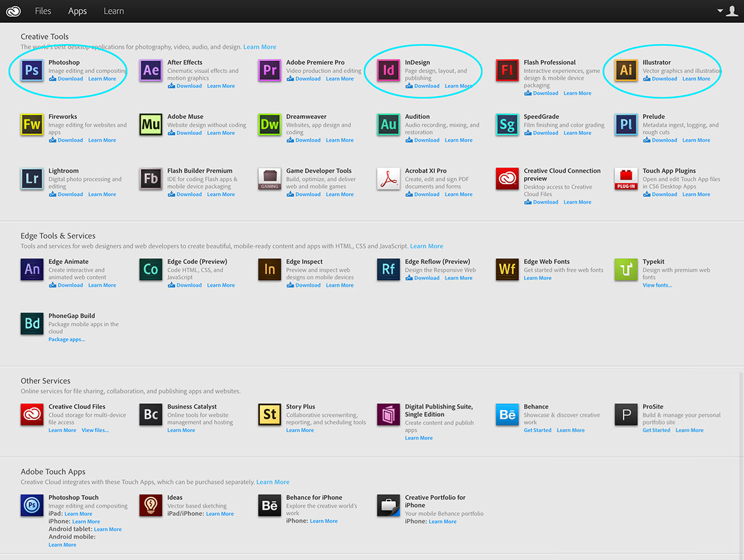Click the Edge Inspect In icon

(270, 269)
